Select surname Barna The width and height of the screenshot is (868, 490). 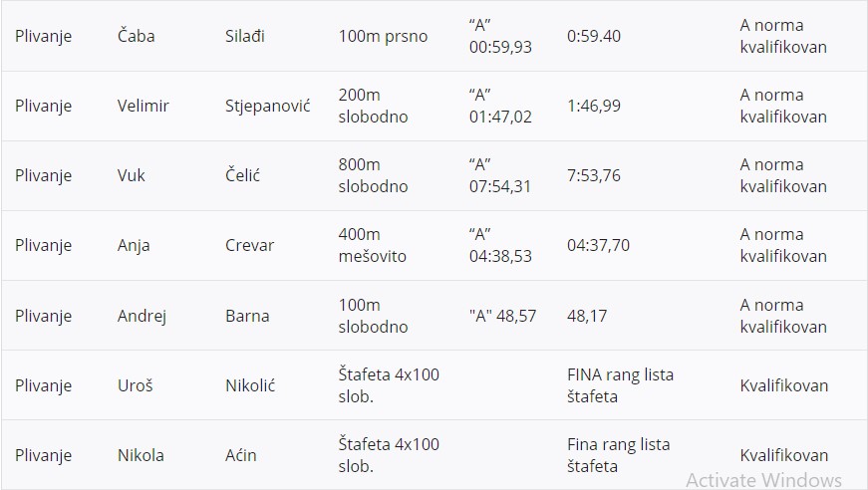tap(247, 316)
